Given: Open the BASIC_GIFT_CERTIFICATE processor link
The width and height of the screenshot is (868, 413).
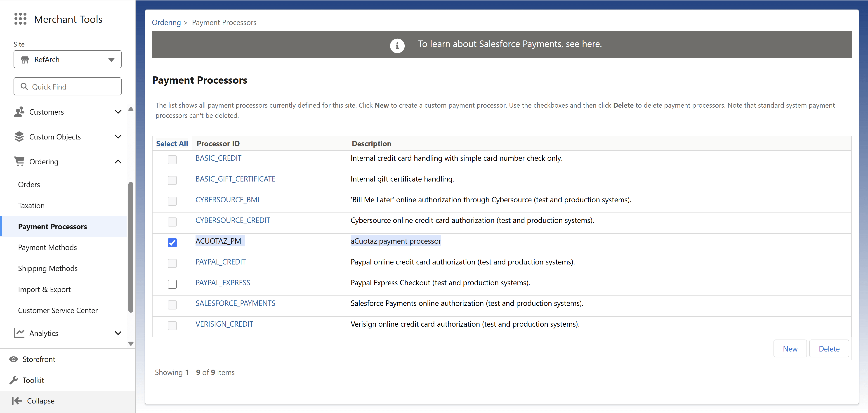Looking at the screenshot, I should click(236, 179).
